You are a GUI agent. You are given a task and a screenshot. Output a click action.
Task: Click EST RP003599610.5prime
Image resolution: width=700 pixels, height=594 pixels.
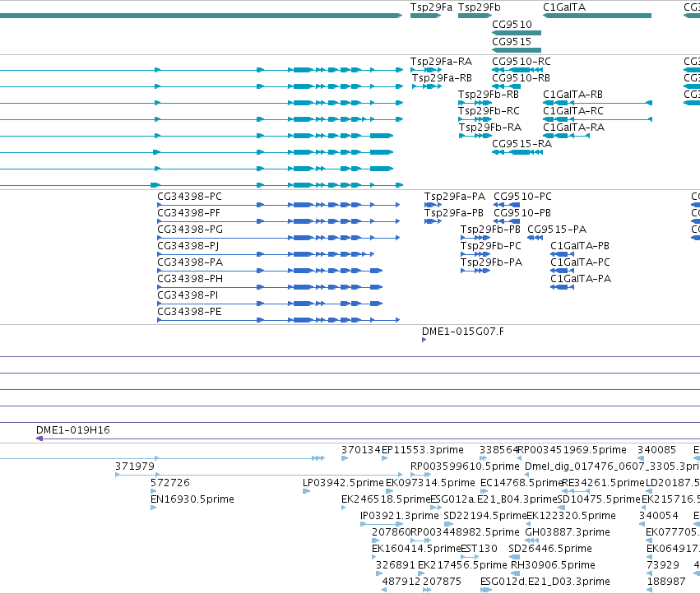(420, 475)
